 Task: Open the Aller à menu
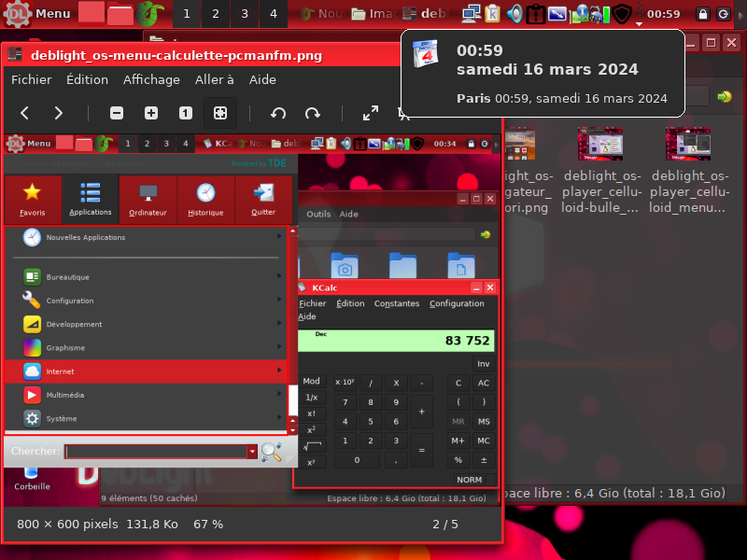[x=215, y=80]
